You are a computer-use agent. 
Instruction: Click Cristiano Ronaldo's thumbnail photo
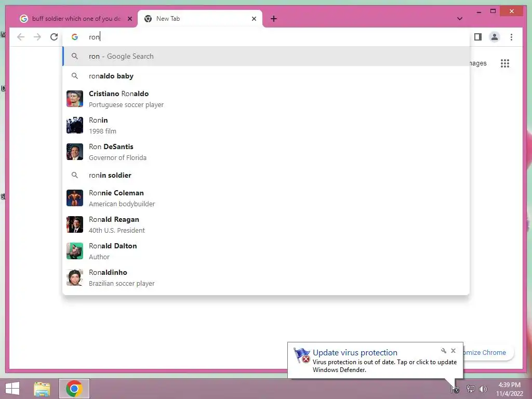tap(75, 99)
